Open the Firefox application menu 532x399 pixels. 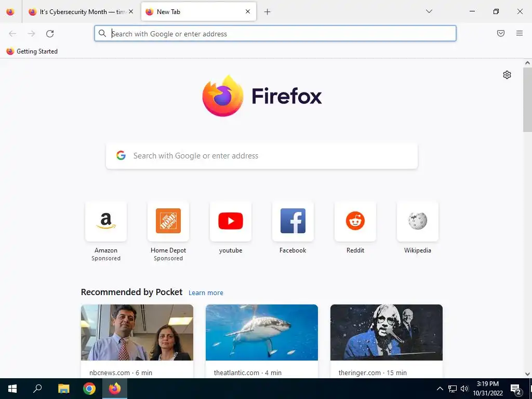click(519, 33)
